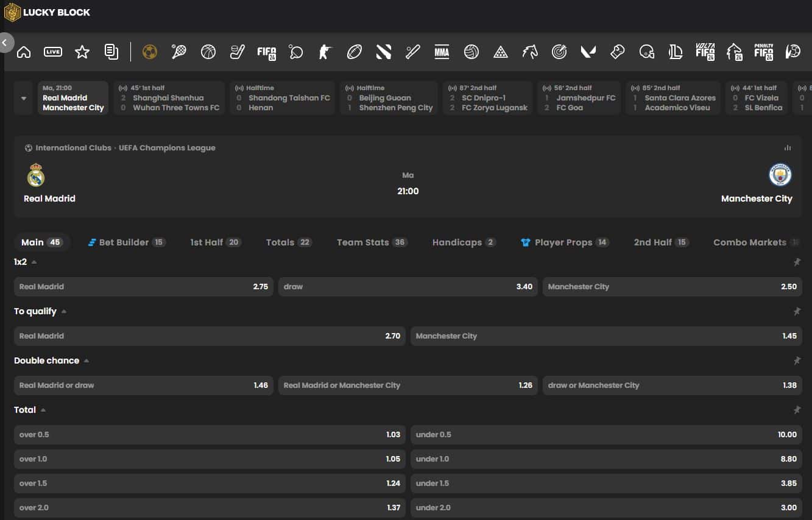
Task: Open the bet slip documents icon
Action: [111, 52]
